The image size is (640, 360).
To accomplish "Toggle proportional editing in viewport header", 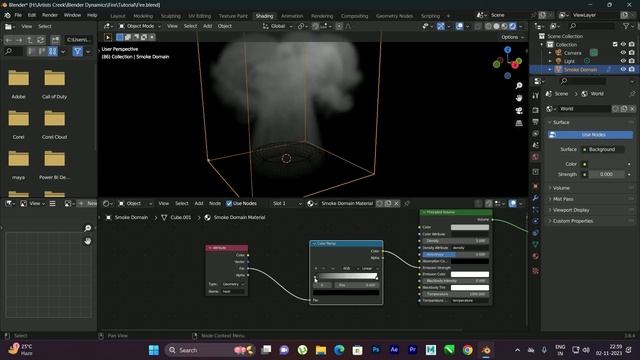I will (339, 26).
